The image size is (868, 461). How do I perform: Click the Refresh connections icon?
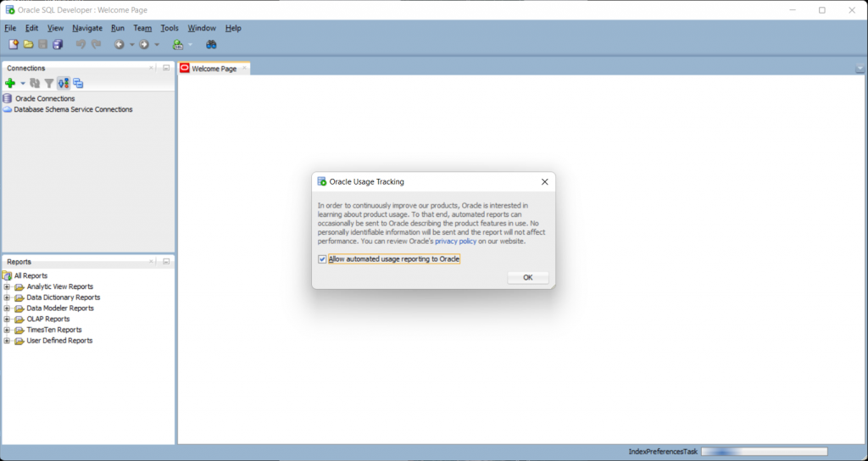35,83
